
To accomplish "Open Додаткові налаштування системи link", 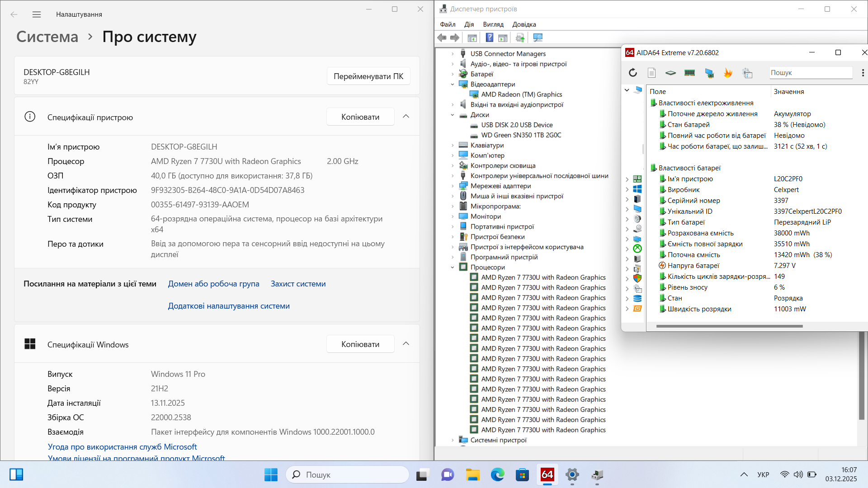I will click(x=229, y=306).
